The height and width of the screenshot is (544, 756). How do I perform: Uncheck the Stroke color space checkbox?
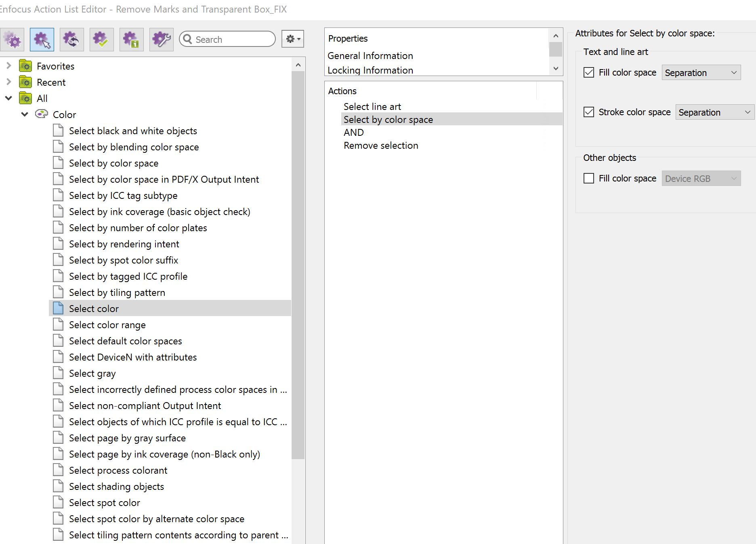coord(589,112)
